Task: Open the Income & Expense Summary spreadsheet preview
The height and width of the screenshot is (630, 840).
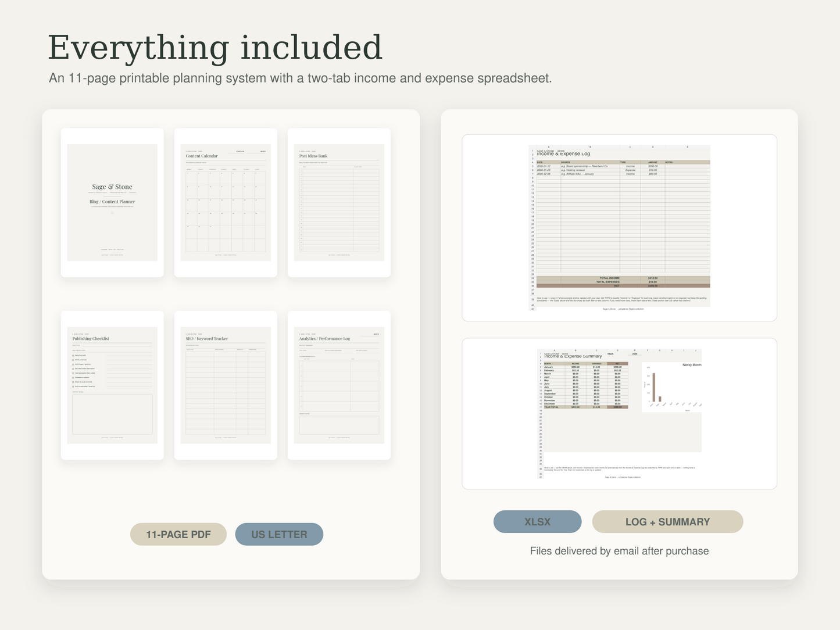Action: point(619,414)
